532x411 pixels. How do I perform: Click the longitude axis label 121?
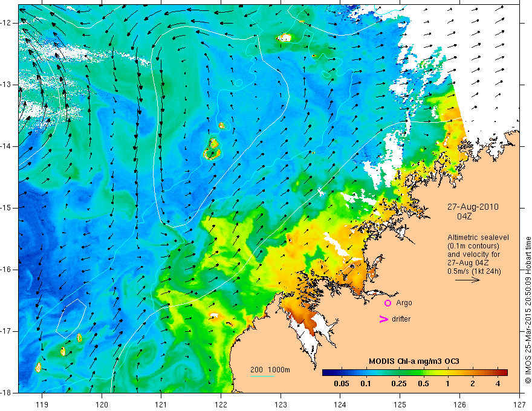pyautogui.click(x=161, y=404)
